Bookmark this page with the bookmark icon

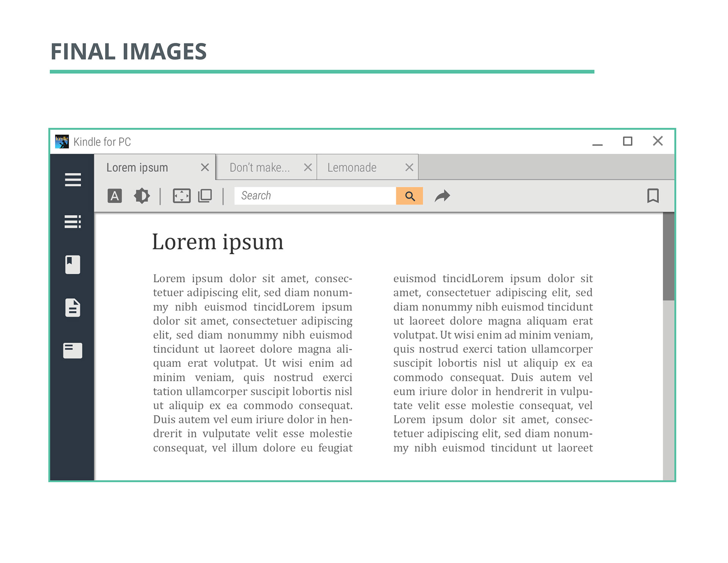pyautogui.click(x=653, y=196)
